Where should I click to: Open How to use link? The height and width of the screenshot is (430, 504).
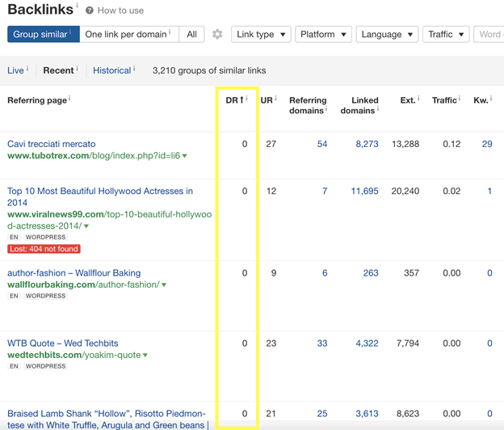(x=120, y=11)
